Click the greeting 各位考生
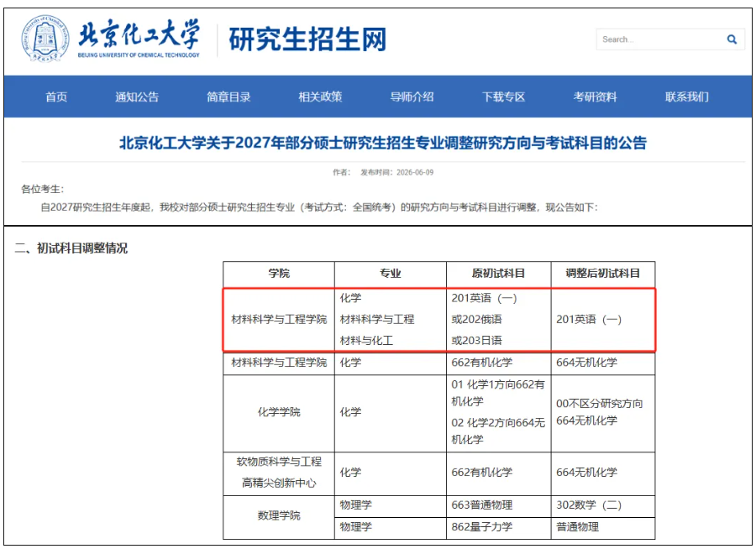 pos(43,190)
